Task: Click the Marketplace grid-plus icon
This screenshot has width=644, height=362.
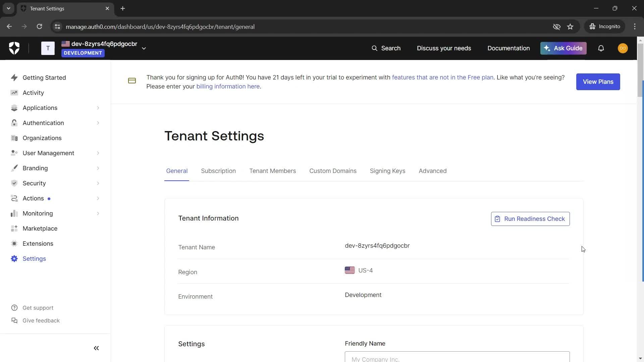Action: point(14,229)
